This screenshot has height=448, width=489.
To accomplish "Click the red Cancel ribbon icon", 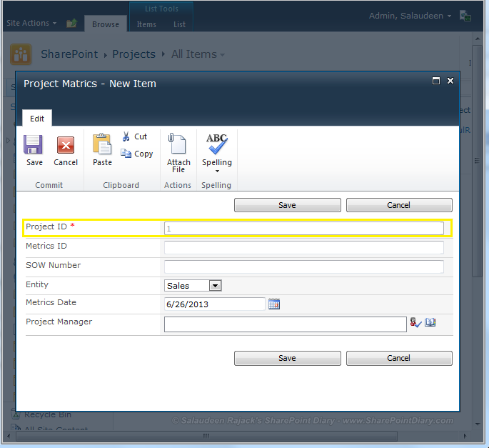I will coord(66,145).
